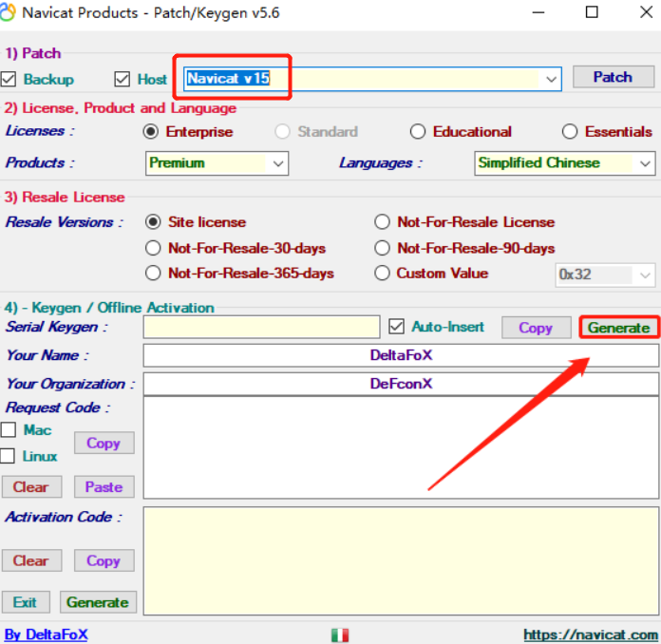Screen dimensions: 661x644
Task: Click the Patch button
Action: click(x=613, y=77)
